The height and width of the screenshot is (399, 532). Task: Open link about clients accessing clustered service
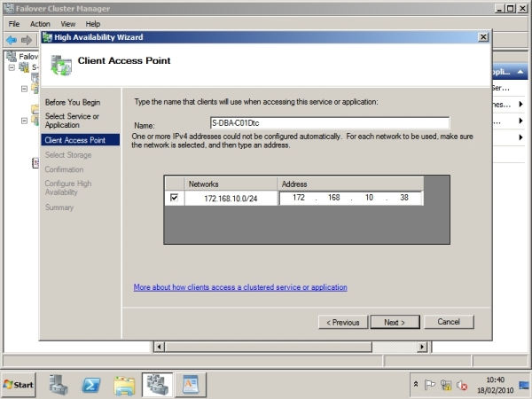pos(240,287)
